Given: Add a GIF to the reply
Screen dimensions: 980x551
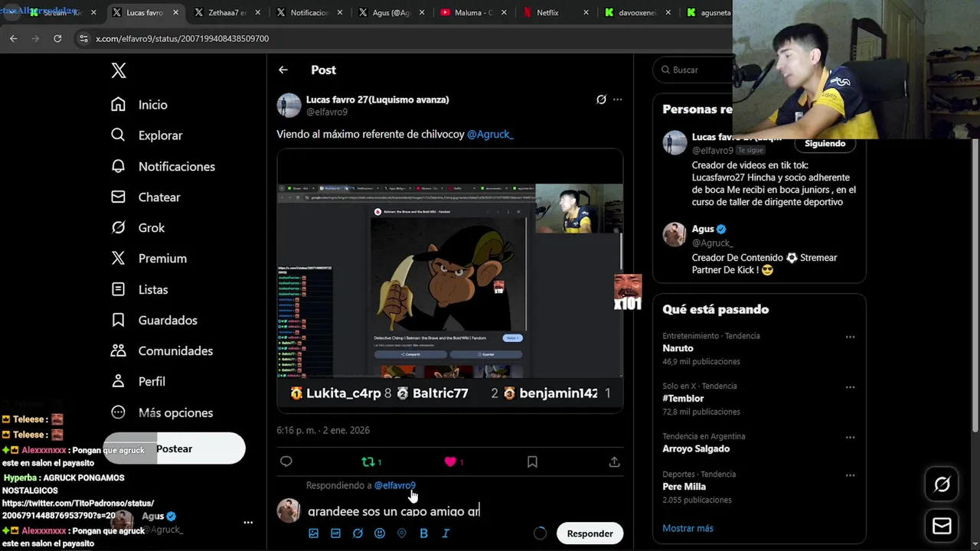Looking at the screenshot, I should 335,533.
